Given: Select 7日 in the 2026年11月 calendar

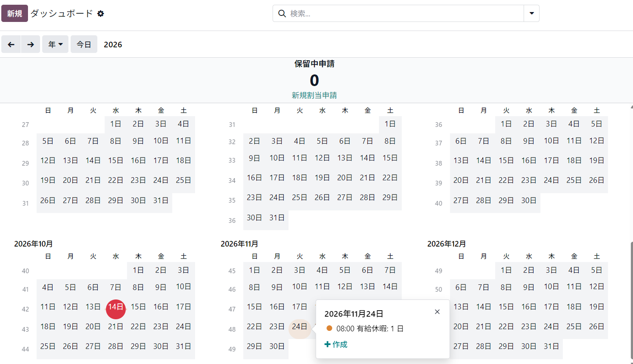Looking at the screenshot, I should (x=390, y=270).
